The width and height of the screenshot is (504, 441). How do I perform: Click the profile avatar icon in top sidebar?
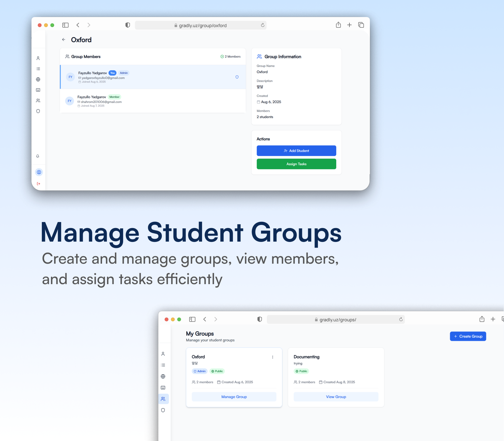tap(39, 172)
